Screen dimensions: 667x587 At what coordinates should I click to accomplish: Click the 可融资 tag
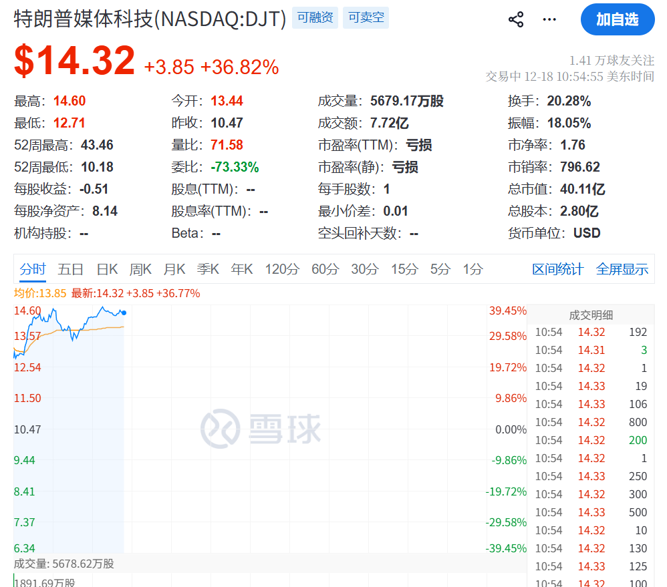315,18
